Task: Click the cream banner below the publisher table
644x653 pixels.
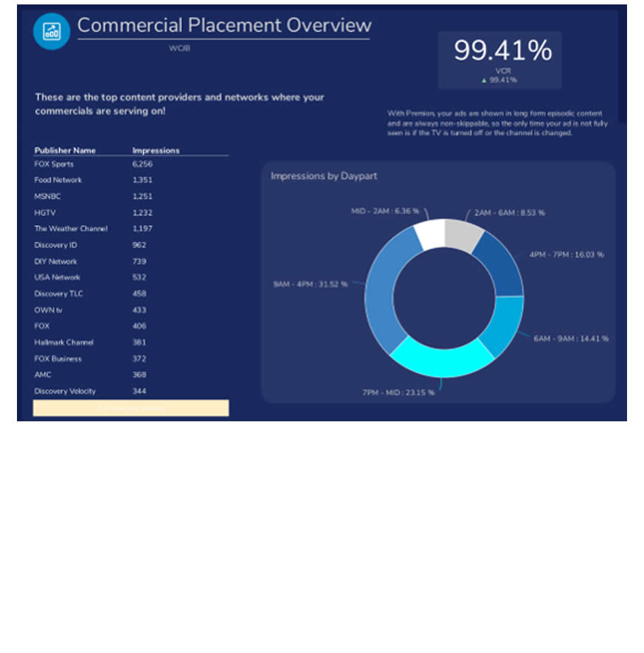Action: coord(131,408)
